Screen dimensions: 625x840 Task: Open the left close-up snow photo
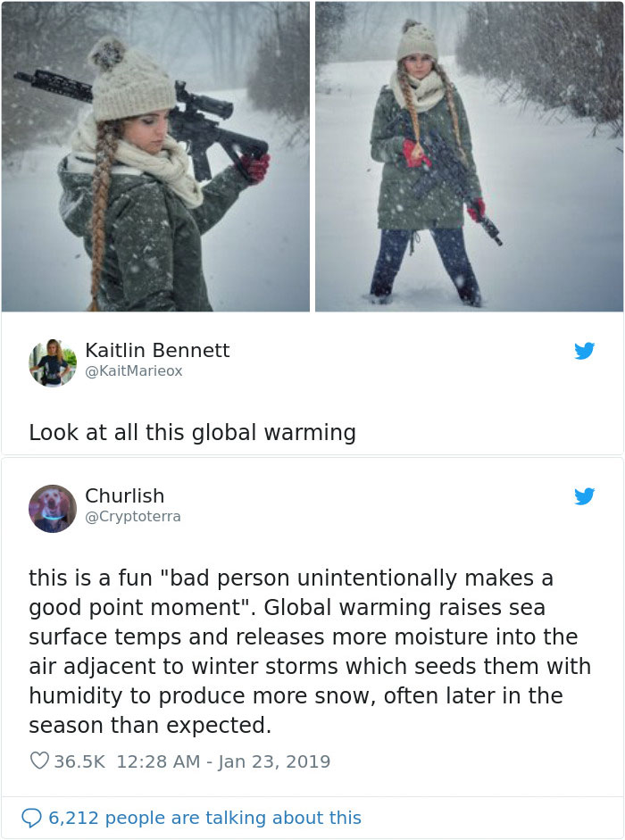[x=155, y=156]
